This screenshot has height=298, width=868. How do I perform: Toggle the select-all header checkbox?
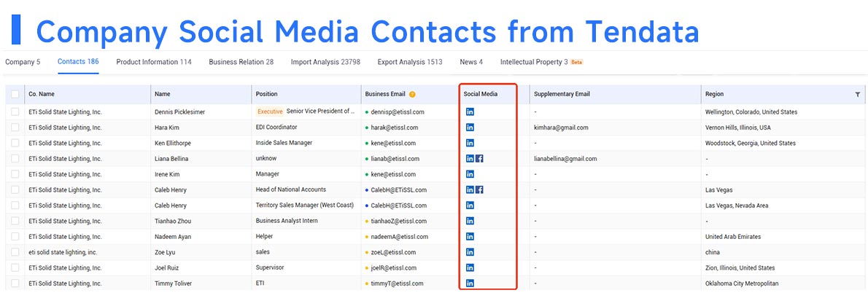pyautogui.click(x=15, y=95)
